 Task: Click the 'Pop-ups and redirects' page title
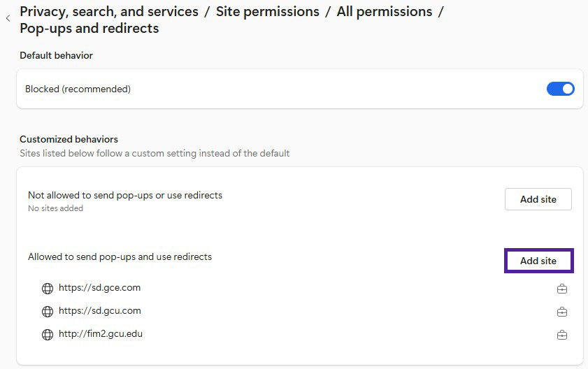click(x=89, y=29)
